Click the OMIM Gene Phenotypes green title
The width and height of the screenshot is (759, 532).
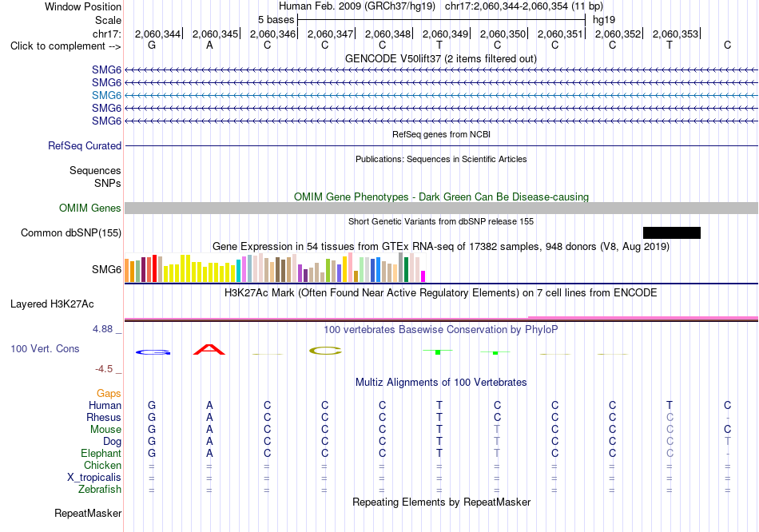click(441, 197)
